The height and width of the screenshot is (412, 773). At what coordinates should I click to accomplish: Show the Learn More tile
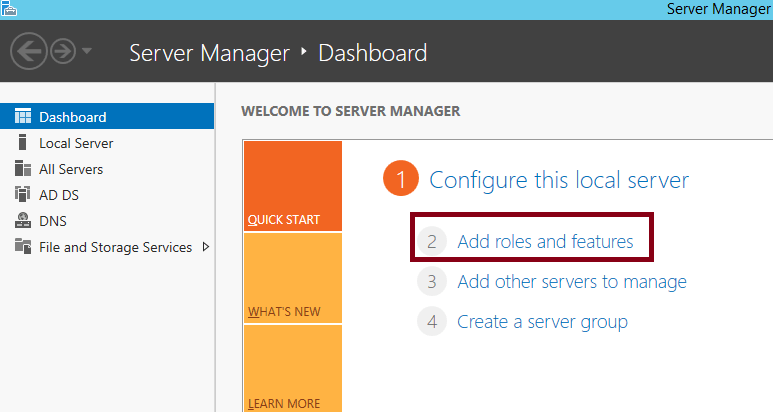coord(292,368)
